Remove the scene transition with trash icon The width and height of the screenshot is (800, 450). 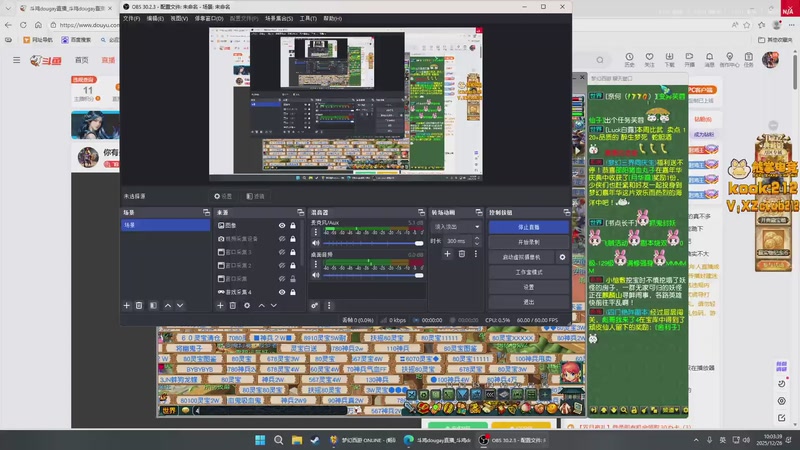tap(461, 254)
